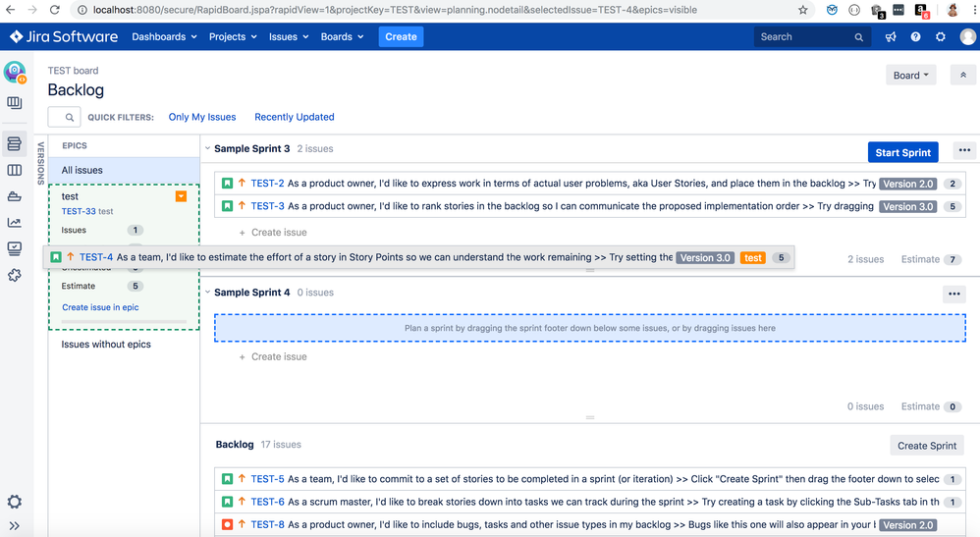Click Version 2.0 label on TEST-8
Screen dimensions: 980x537
click(907, 525)
